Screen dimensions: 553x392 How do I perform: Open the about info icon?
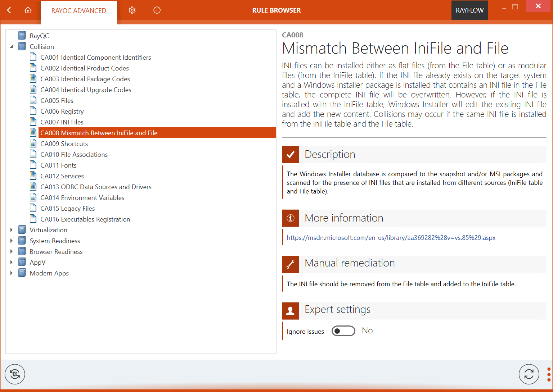coord(157,10)
